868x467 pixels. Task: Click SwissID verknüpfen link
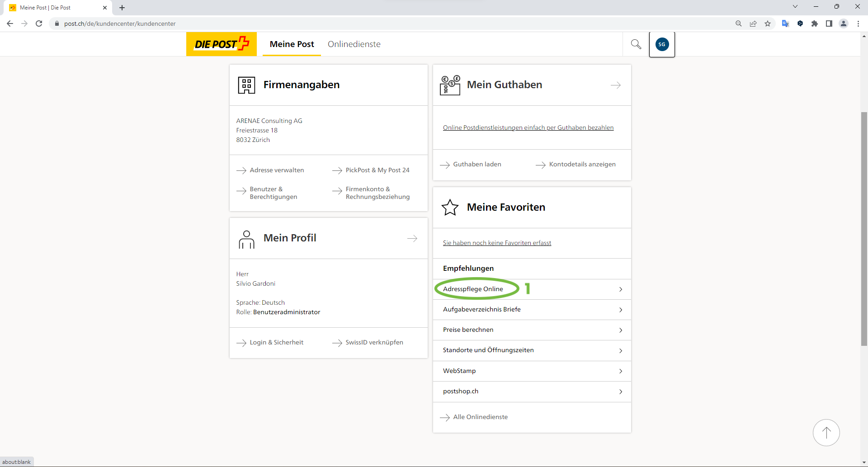(374, 343)
